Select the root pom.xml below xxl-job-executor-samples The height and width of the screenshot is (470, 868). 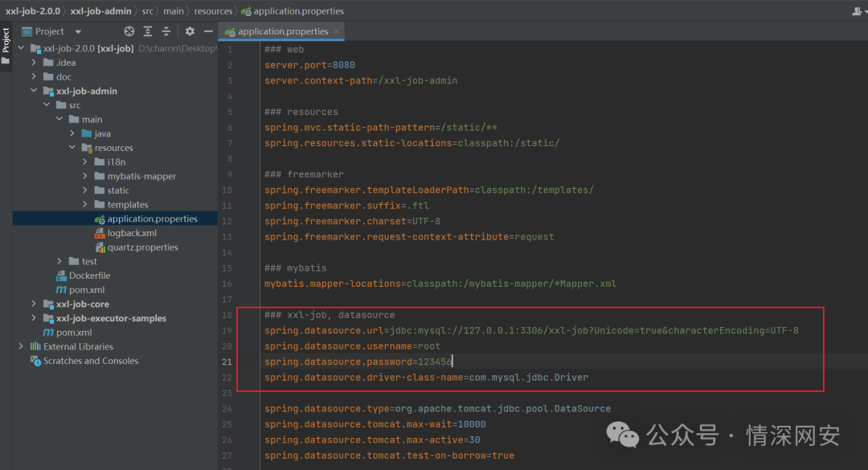click(74, 333)
